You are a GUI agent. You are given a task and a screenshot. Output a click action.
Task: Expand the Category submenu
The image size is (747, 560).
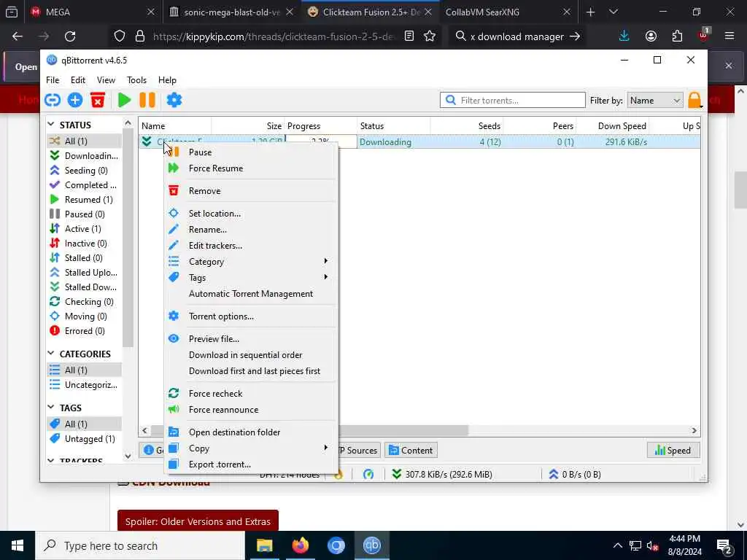(251, 262)
